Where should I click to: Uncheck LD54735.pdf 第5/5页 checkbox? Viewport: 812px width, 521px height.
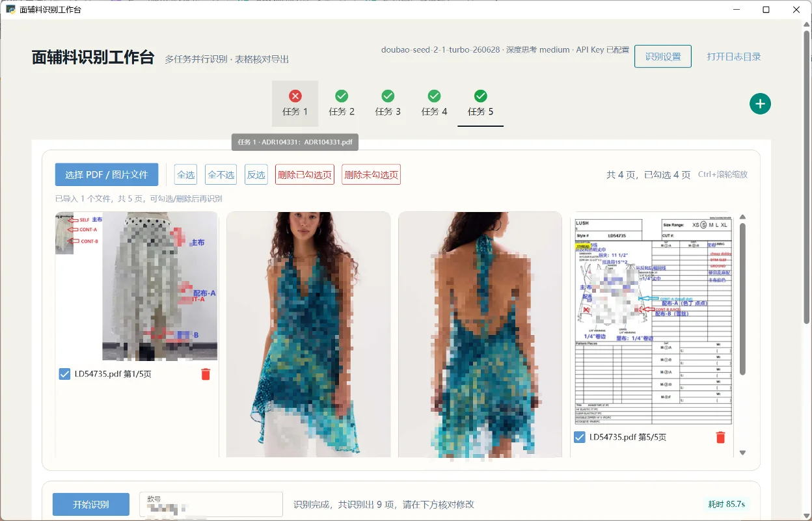click(580, 437)
